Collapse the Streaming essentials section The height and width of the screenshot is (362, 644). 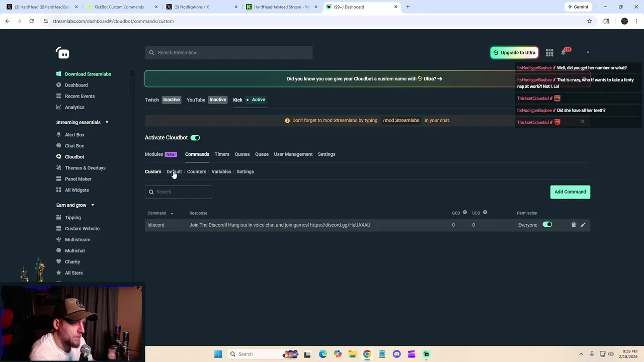tap(107, 122)
